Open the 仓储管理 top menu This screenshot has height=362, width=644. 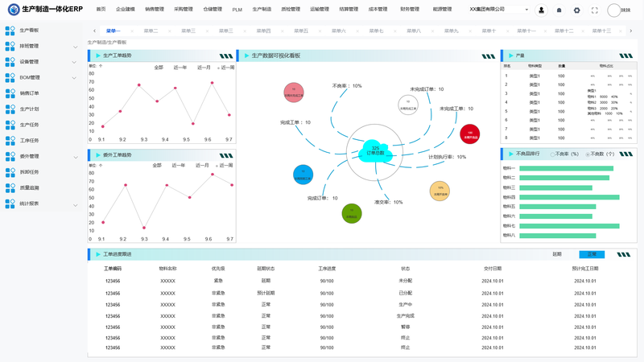(213, 9)
